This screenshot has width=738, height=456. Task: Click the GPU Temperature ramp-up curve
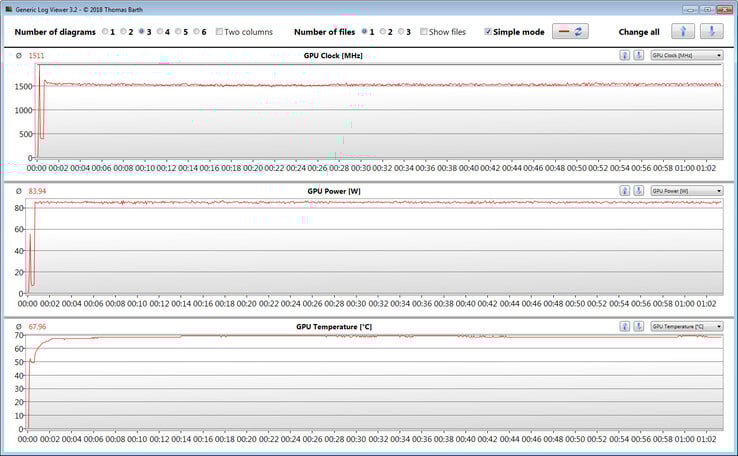40,348
